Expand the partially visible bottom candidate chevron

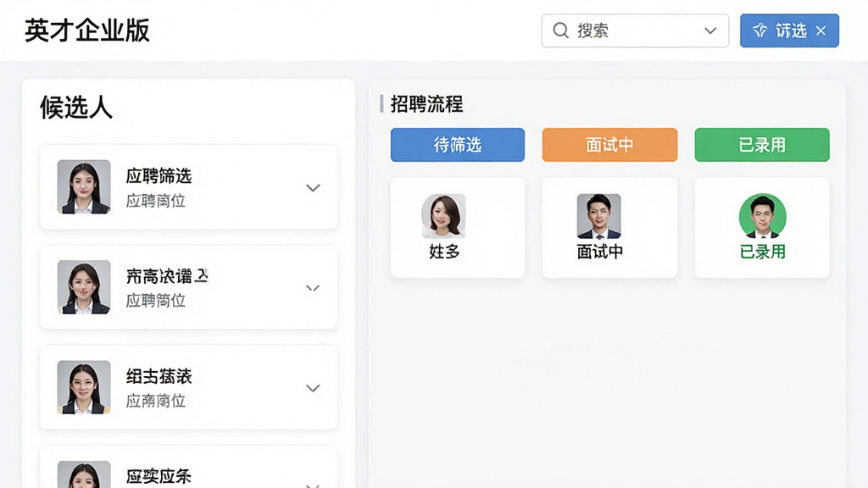(313, 485)
